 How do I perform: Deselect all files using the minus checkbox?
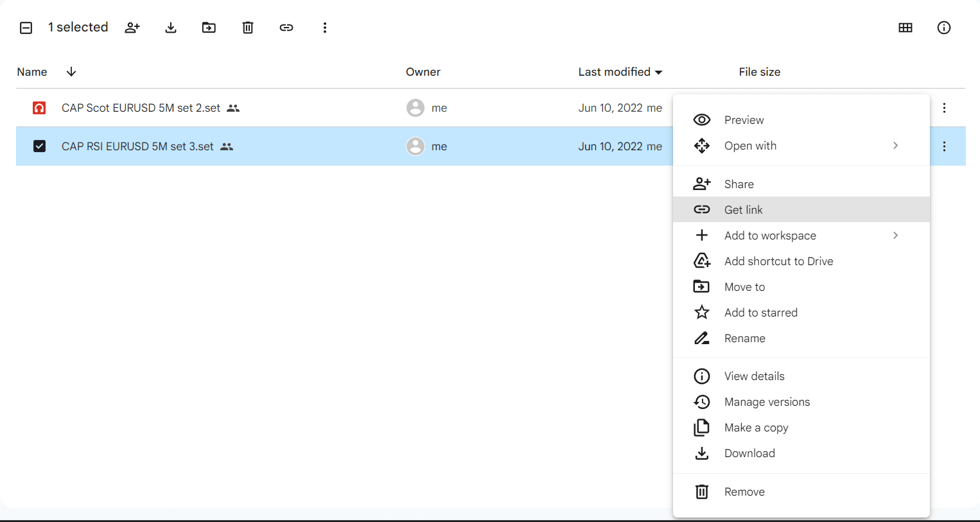[26, 28]
